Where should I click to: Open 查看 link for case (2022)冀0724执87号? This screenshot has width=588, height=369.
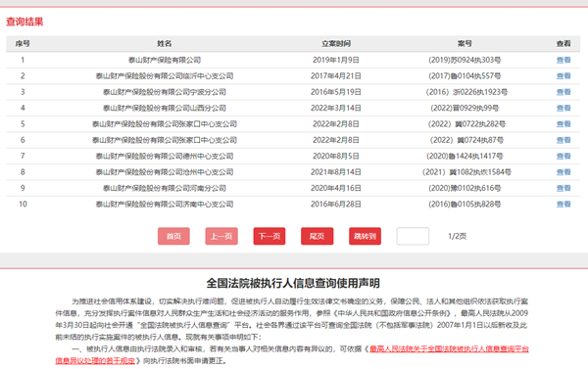tap(563, 140)
